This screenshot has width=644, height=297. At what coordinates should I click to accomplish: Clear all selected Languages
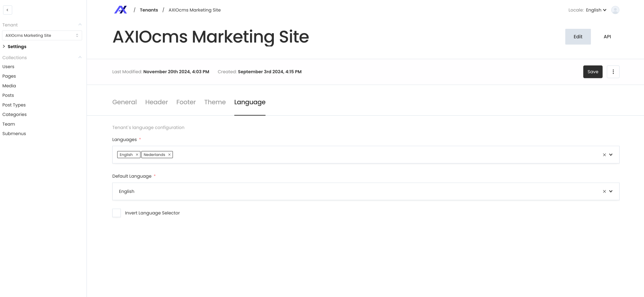(x=604, y=155)
